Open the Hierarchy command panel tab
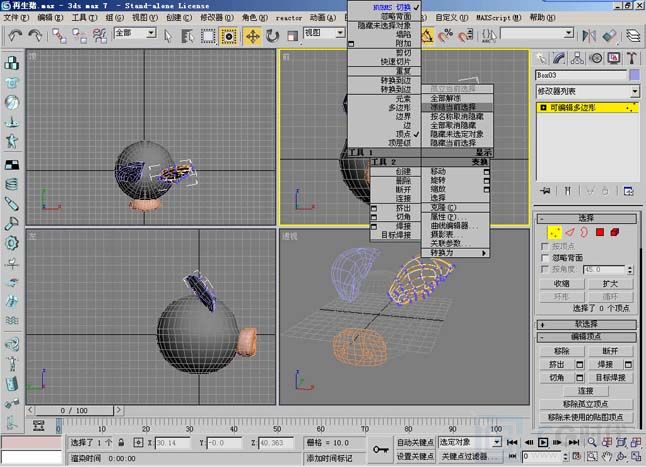Image resolution: width=646 pixels, height=468 pixels. click(577, 58)
